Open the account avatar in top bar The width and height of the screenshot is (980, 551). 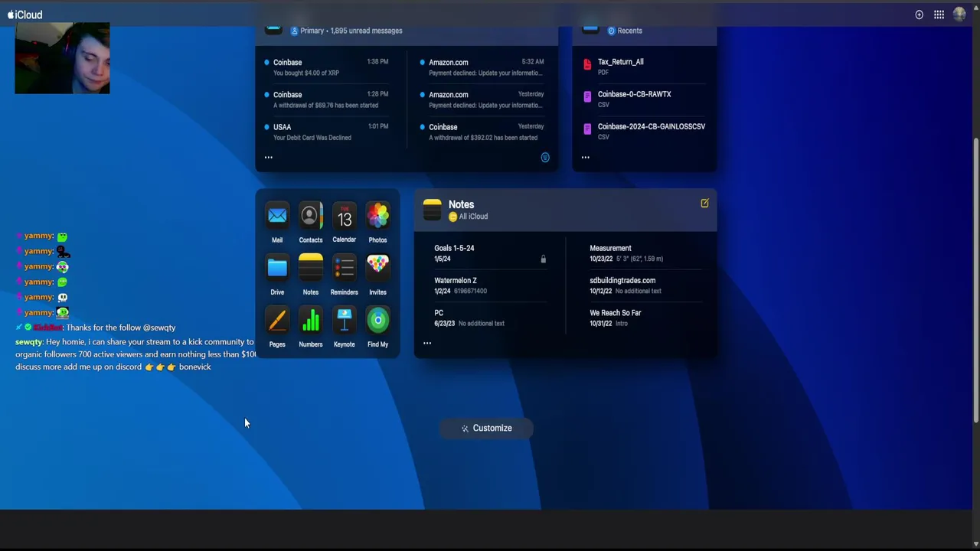coord(959,15)
